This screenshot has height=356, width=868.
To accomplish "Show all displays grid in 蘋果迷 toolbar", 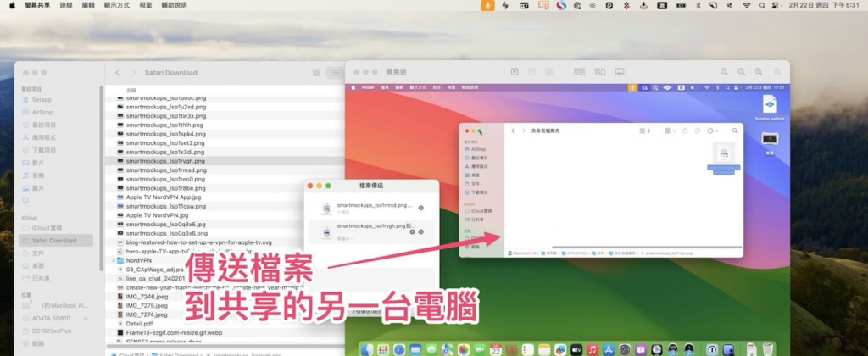I will pyautogui.click(x=579, y=72).
